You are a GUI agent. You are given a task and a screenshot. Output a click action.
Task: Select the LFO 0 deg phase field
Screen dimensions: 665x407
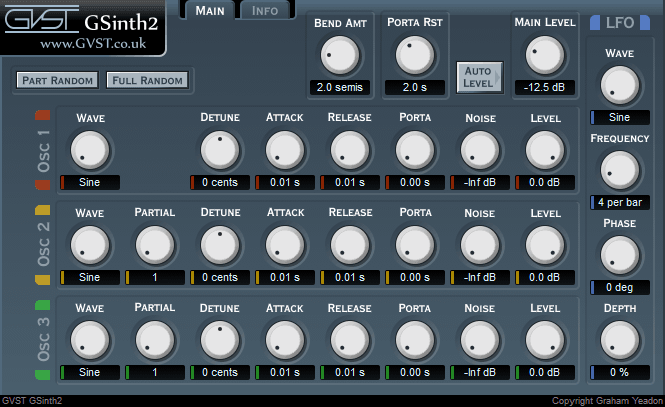pyautogui.click(x=620, y=287)
